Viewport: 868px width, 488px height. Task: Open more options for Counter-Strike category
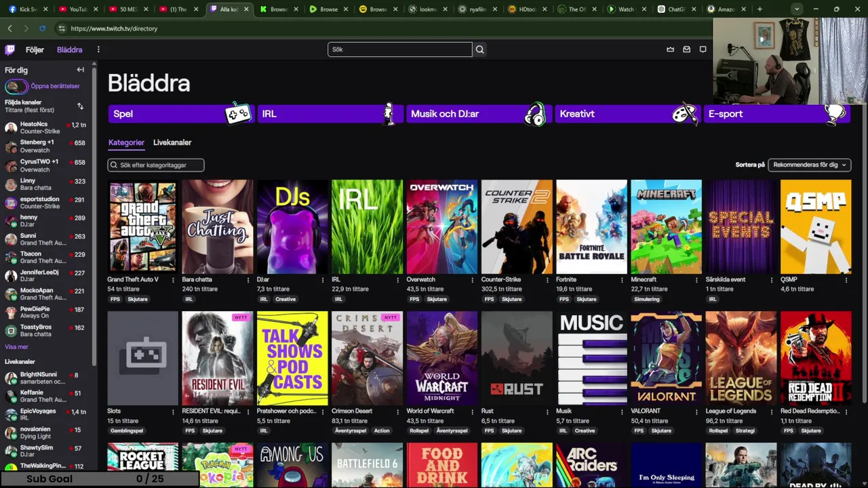547,280
